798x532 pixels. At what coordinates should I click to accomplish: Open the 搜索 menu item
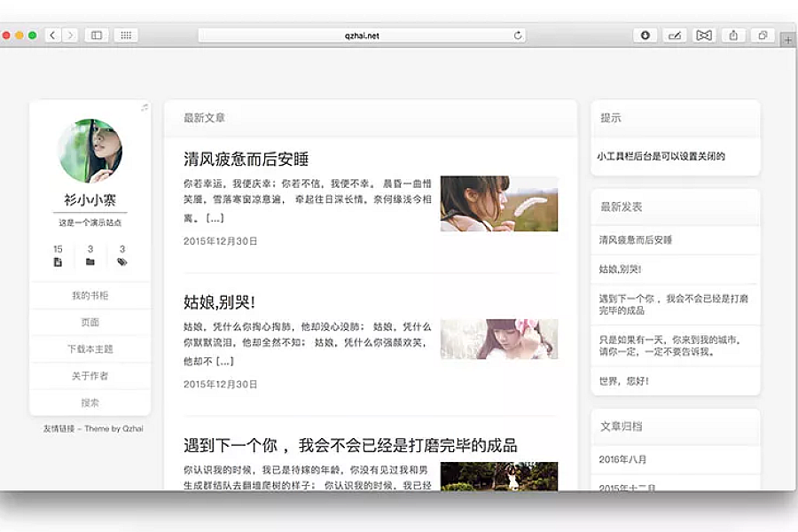click(90, 403)
